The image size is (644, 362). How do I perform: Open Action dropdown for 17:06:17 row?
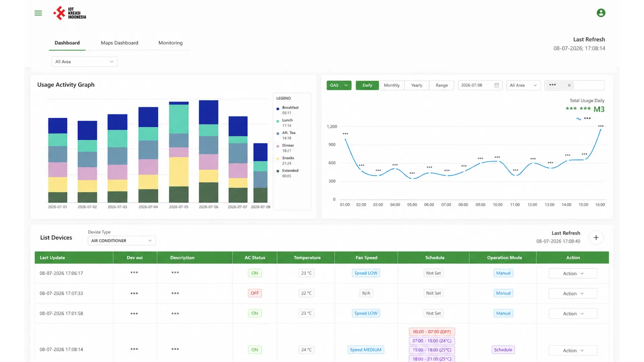573,274
